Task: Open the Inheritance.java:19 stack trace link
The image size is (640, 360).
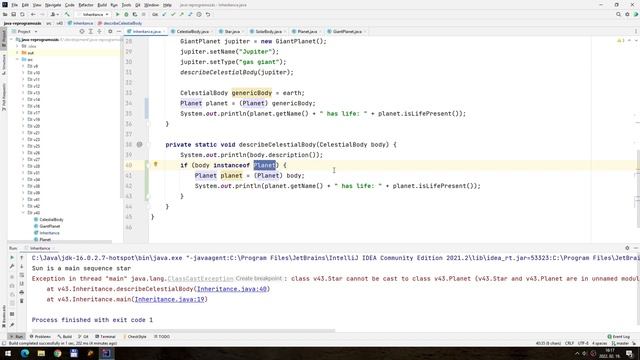Action: click(170, 299)
